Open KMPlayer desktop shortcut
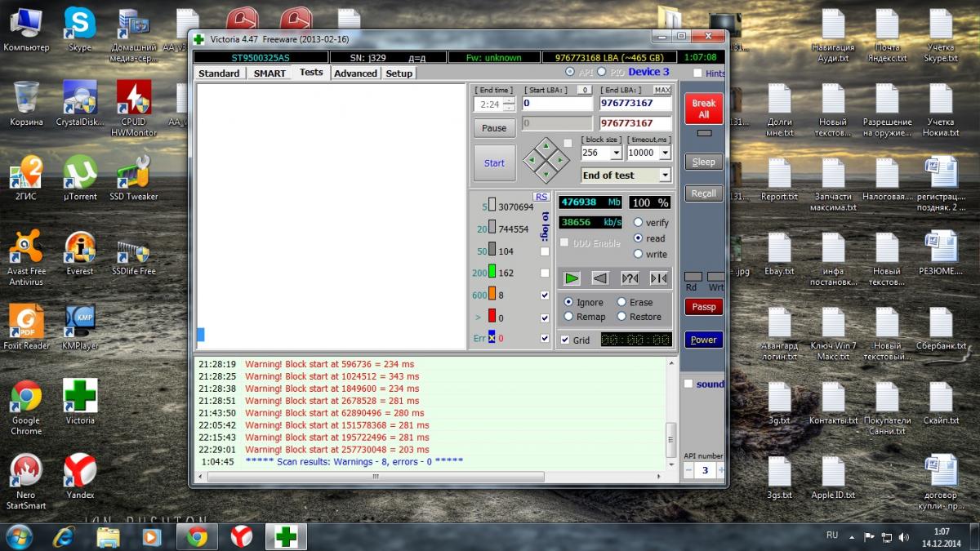 tap(80, 327)
